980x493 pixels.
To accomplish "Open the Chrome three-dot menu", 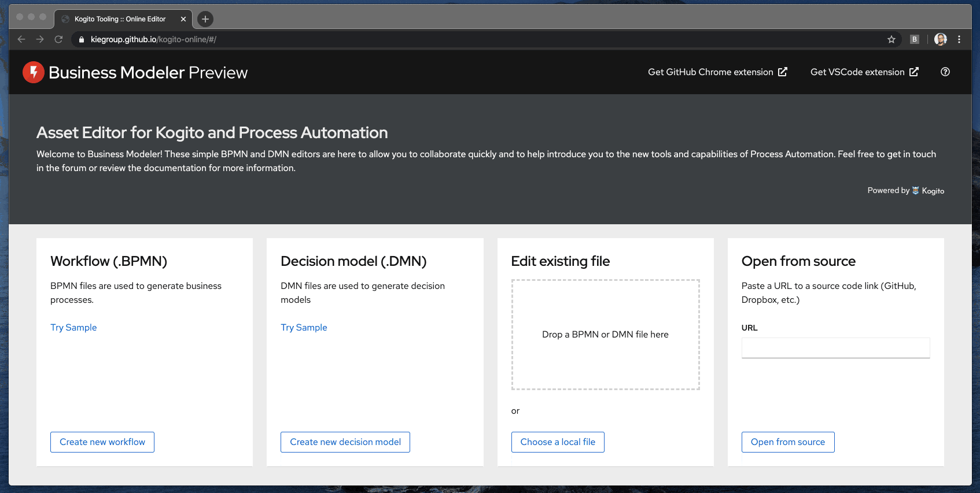I will (959, 39).
